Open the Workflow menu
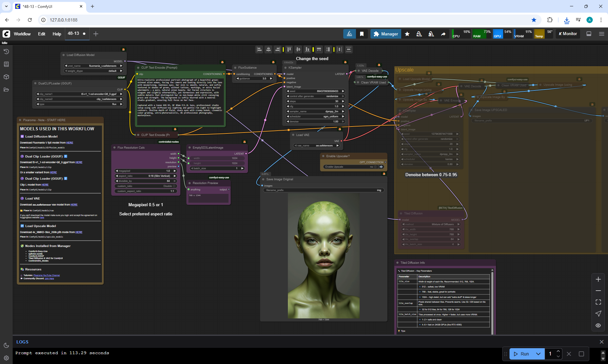The width and height of the screenshot is (608, 364). (22, 34)
